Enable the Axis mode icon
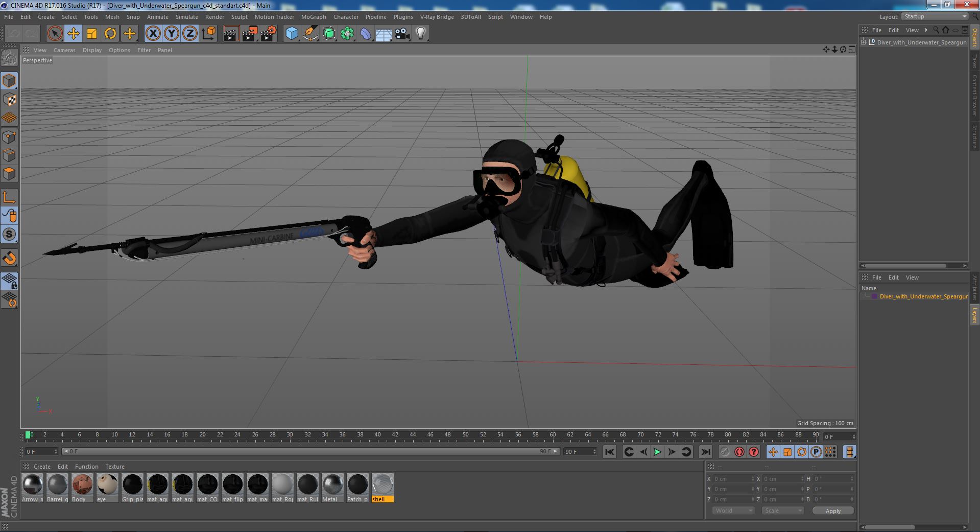 coord(9,197)
